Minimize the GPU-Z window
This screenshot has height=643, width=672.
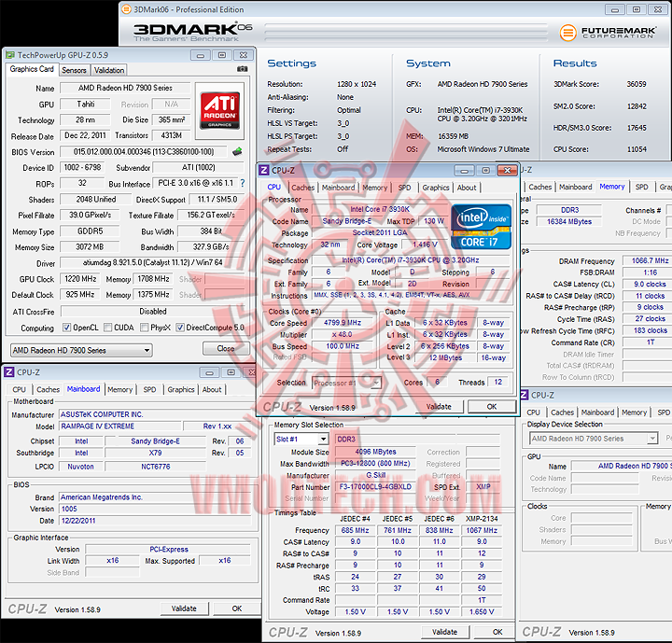(x=200, y=55)
